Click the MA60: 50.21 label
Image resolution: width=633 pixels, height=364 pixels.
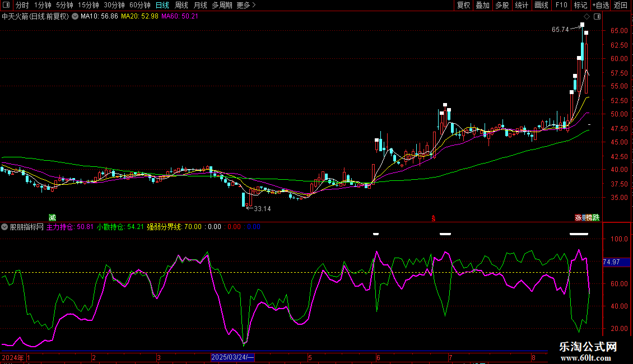180,17
